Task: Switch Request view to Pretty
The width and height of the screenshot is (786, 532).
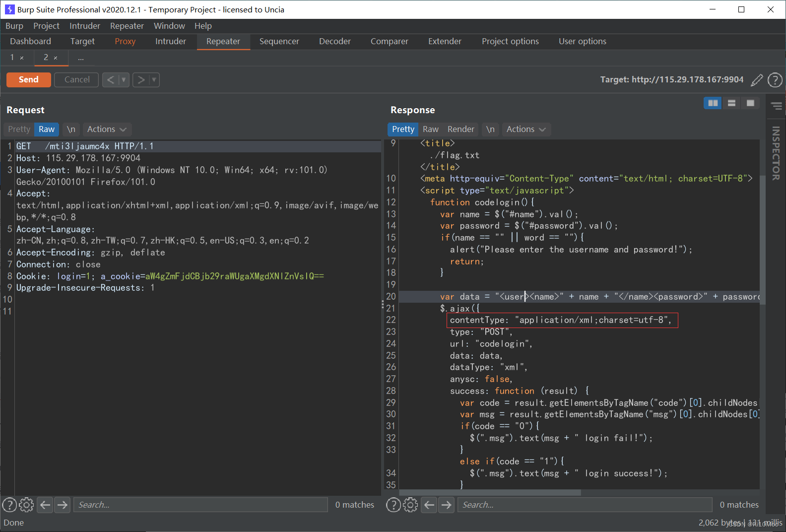Action: tap(19, 129)
